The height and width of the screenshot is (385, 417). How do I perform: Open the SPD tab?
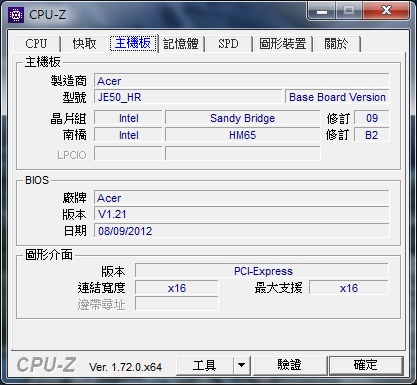coord(229,44)
